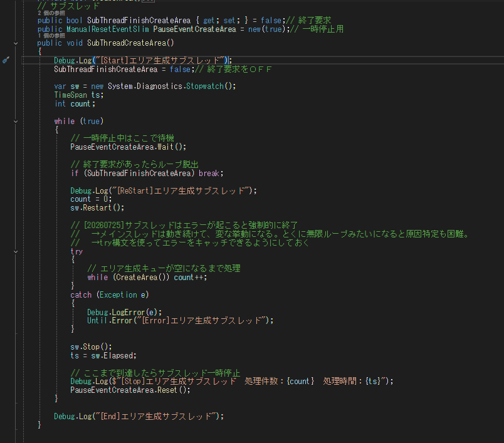Click the comment '// 終了要求があったらループ脱出'

134,165
